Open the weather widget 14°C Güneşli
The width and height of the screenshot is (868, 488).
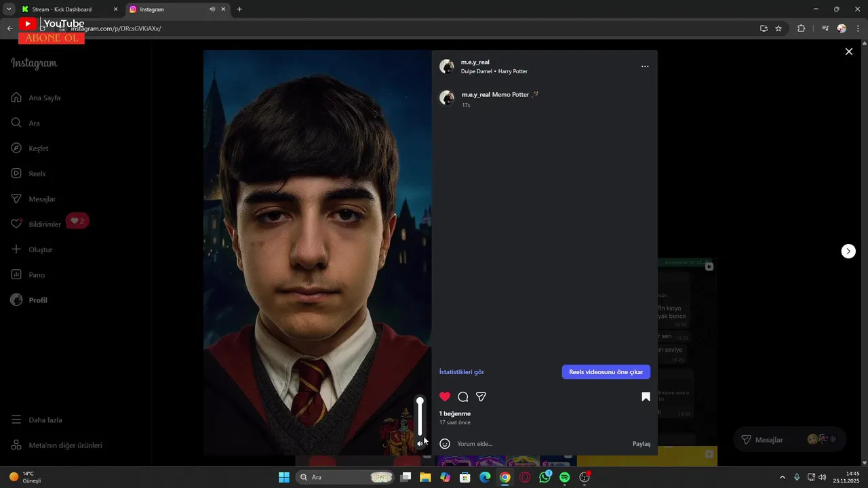(25, 477)
